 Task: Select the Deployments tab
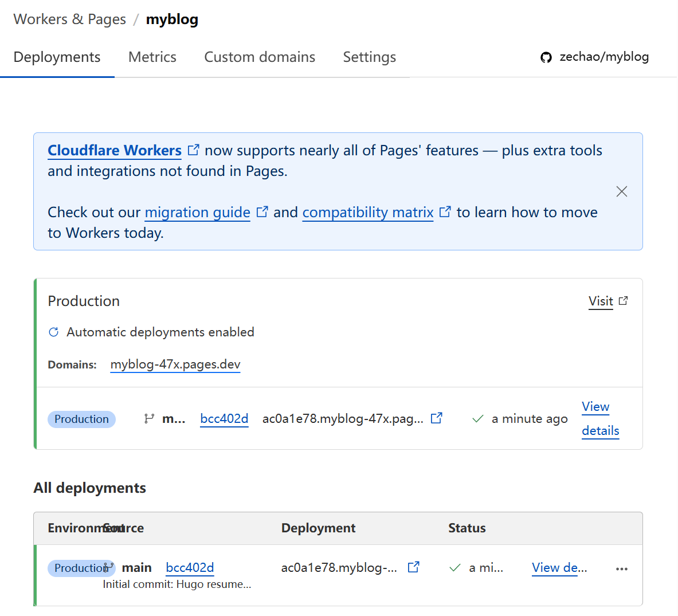[57, 57]
